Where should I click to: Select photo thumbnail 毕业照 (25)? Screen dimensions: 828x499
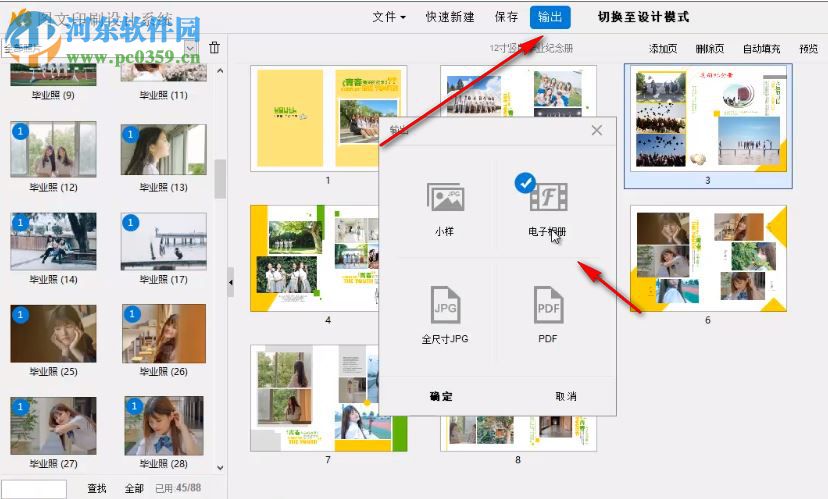click(x=53, y=333)
